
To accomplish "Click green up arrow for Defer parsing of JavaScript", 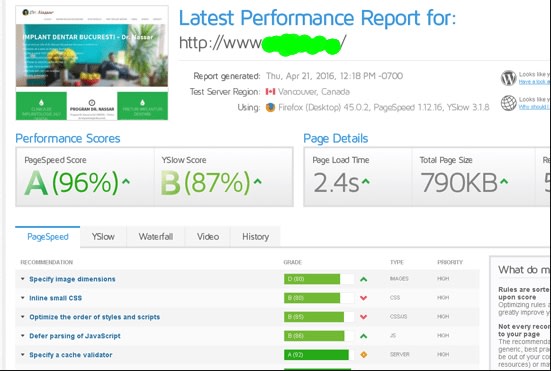I will (x=364, y=336).
